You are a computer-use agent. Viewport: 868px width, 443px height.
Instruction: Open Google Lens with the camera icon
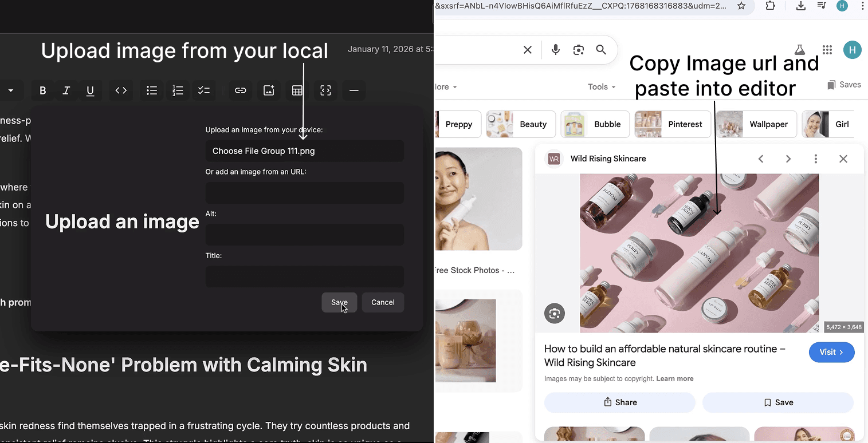coord(578,50)
